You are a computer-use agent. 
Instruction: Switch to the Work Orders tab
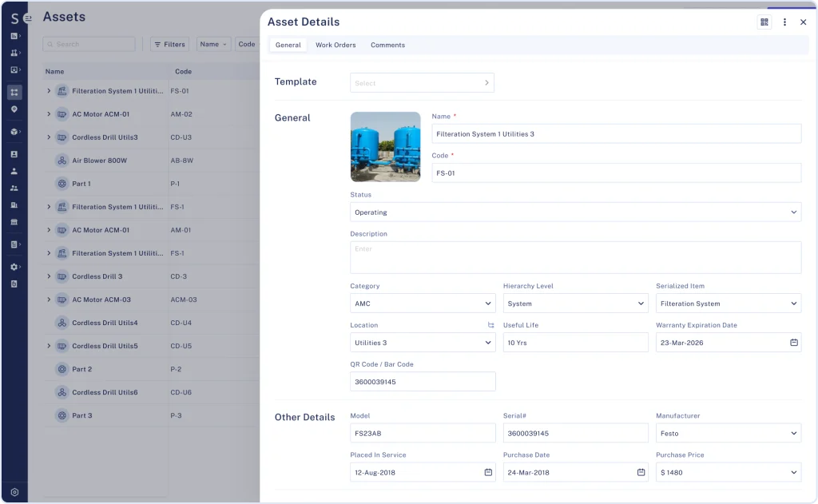pyautogui.click(x=336, y=46)
